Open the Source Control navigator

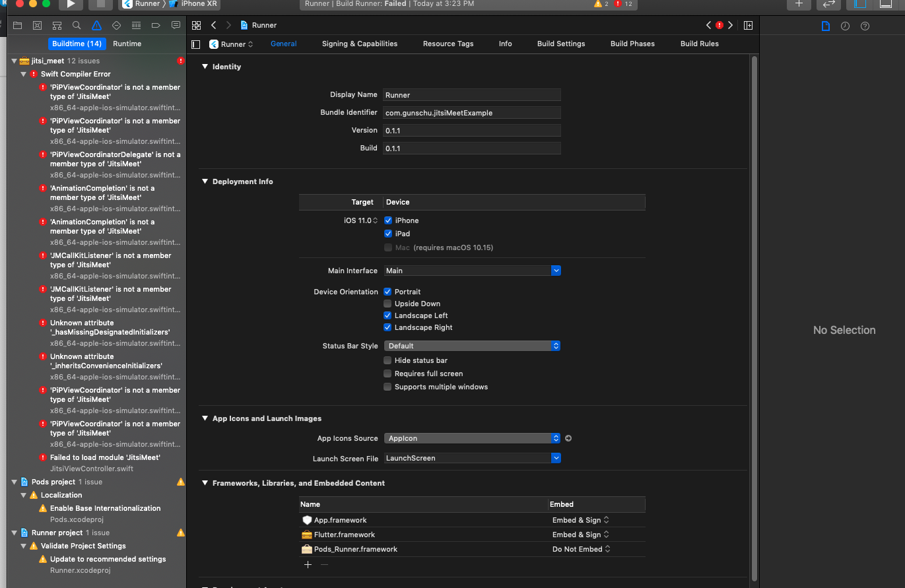click(x=38, y=25)
